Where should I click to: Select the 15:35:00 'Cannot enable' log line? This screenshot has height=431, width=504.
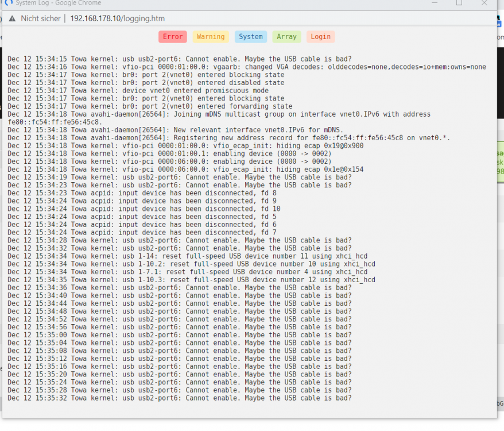pos(180,335)
